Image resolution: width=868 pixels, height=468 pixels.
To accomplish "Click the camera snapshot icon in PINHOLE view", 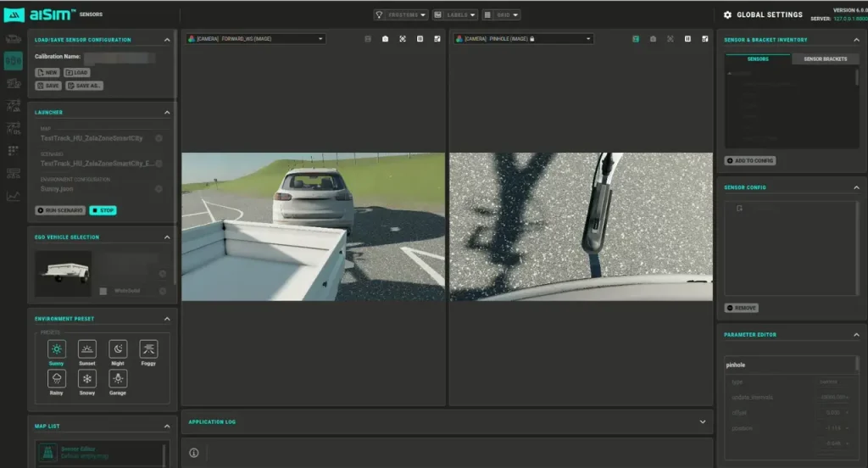I will (654, 39).
